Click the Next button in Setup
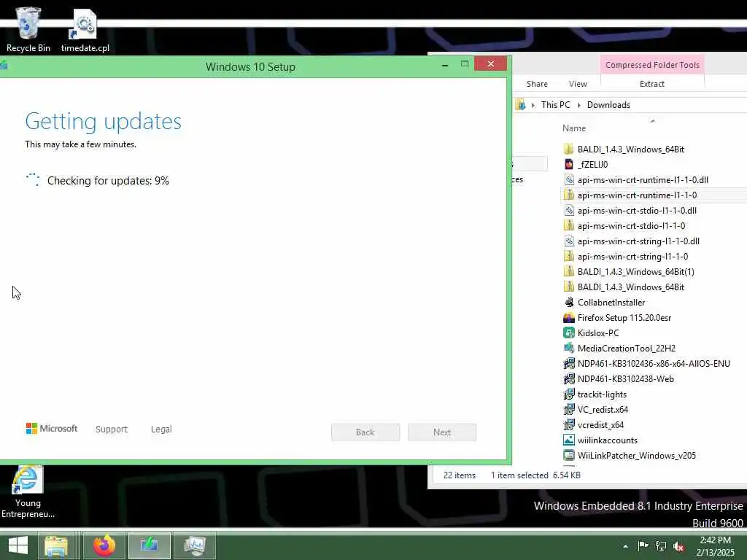This screenshot has height=560, width=747. click(442, 432)
